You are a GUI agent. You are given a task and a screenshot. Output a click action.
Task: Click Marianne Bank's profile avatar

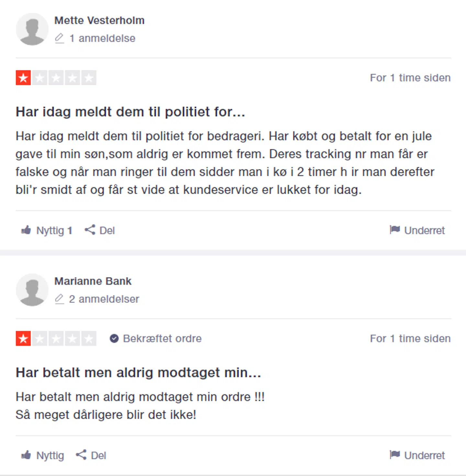pyautogui.click(x=32, y=290)
